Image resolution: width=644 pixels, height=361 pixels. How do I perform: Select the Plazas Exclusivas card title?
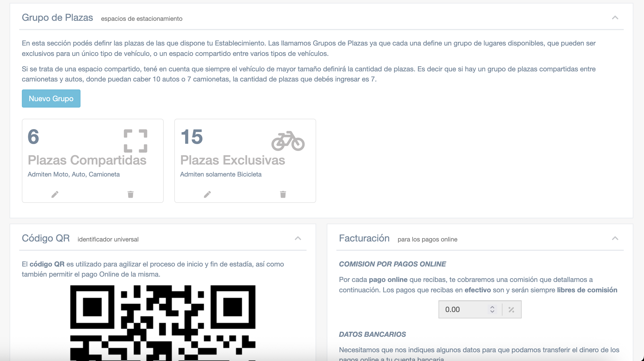click(232, 160)
